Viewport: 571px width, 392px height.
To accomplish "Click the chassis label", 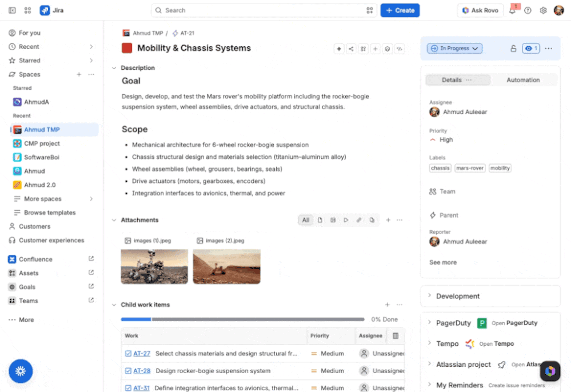I will pos(440,168).
